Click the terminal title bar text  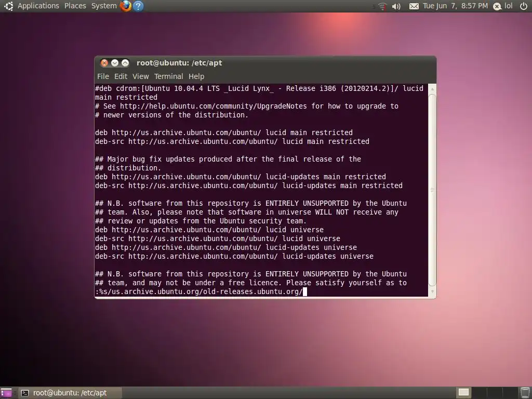(179, 63)
